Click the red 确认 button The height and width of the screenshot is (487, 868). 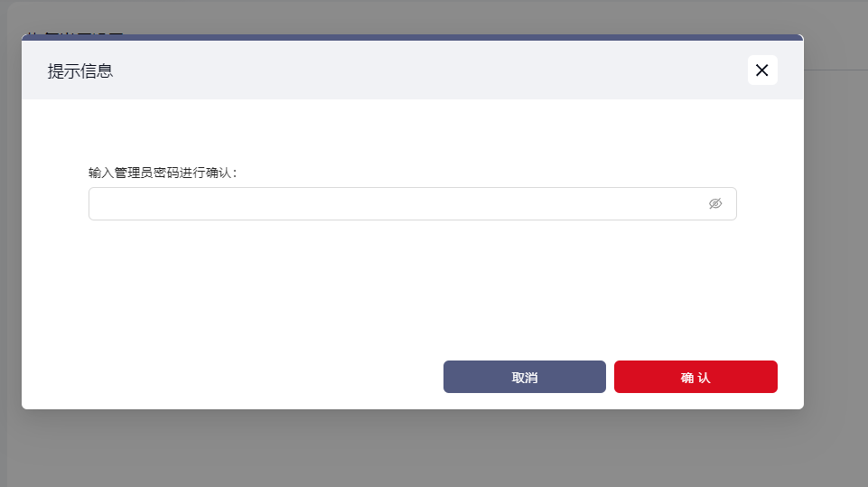695,377
